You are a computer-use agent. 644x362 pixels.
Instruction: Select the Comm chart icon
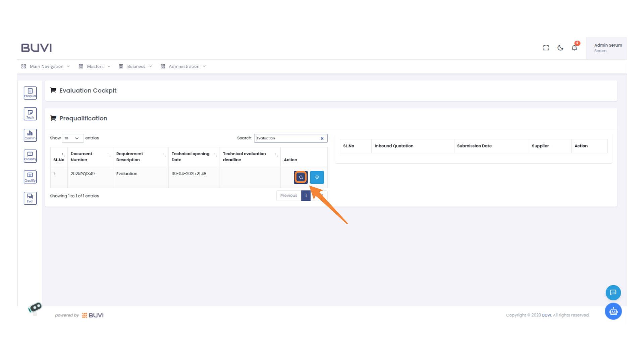click(x=30, y=135)
